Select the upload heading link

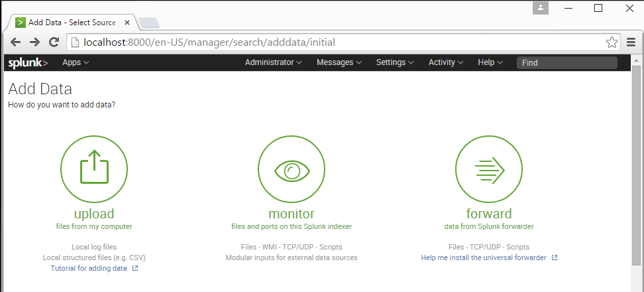tap(94, 214)
